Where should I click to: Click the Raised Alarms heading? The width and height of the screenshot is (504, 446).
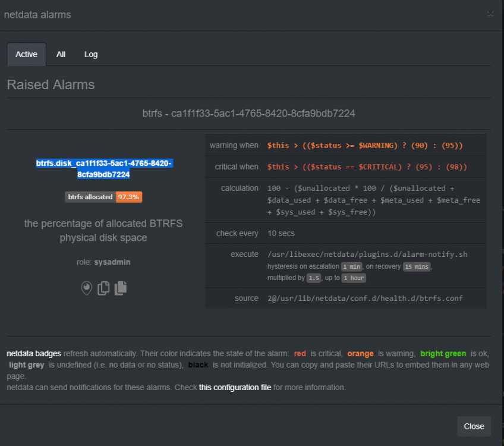[51, 85]
